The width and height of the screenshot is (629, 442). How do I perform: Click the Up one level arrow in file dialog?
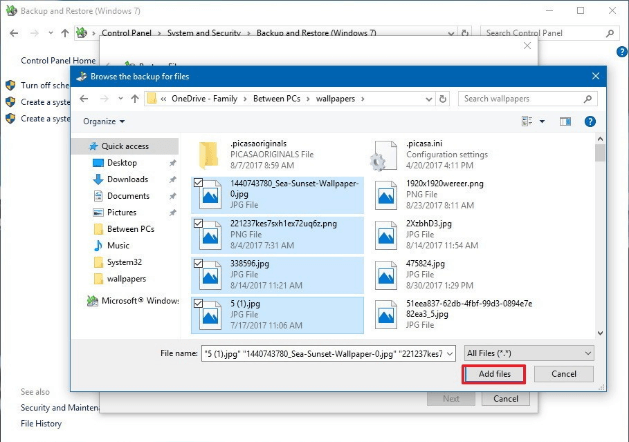point(134,99)
